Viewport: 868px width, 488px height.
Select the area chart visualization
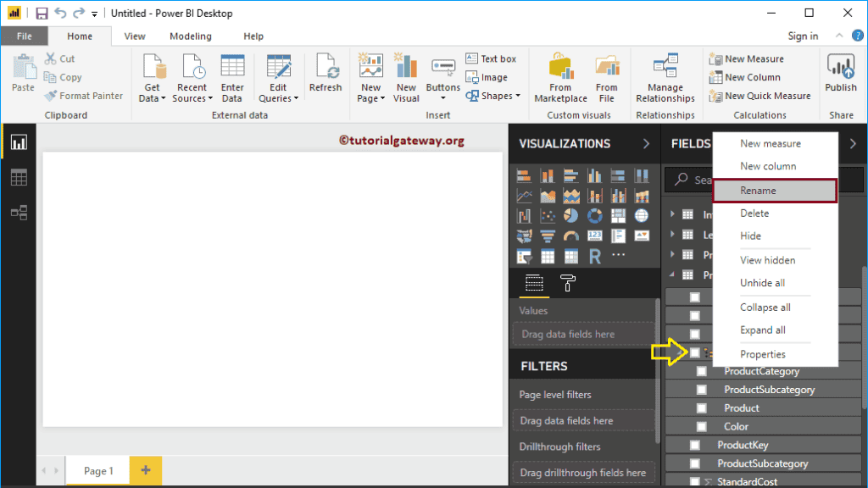[548, 196]
